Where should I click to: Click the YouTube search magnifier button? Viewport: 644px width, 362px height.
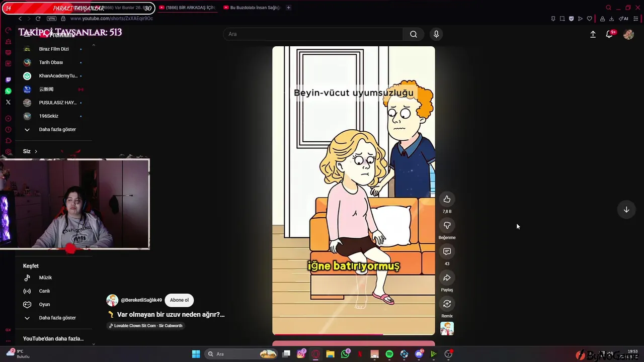413,34
